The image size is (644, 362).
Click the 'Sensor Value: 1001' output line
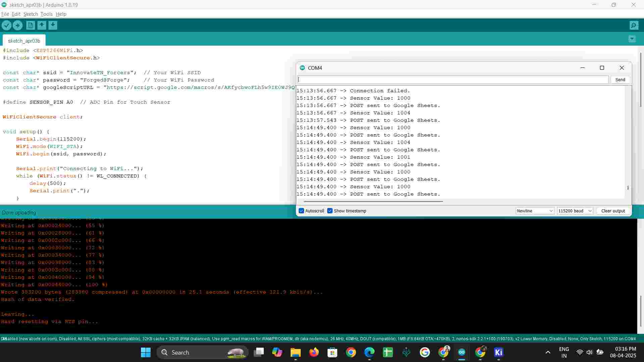click(353, 157)
